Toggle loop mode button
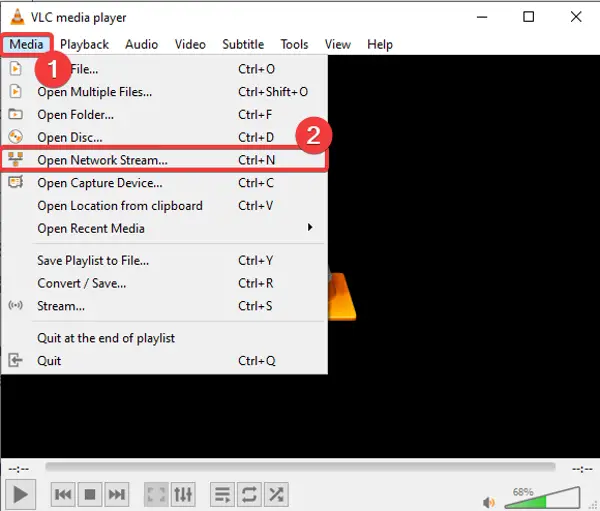The width and height of the screenshot is (600, 511). (249, 494)
